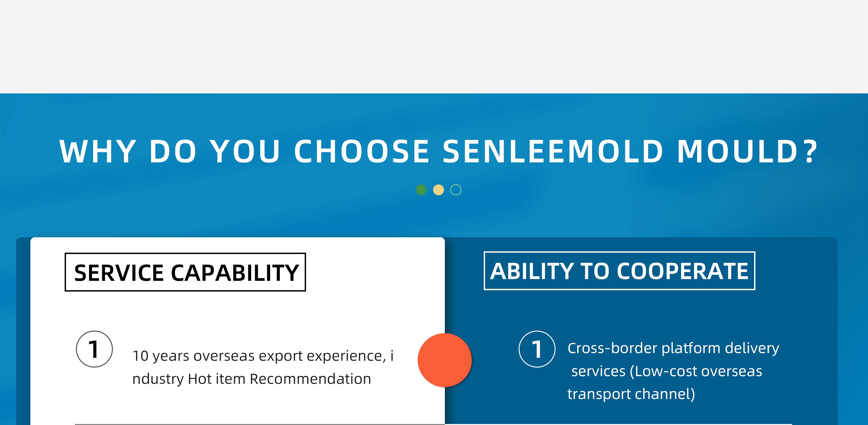
Task: Click "Cross-border platform delivery" text line
Action: coord(673,348)
